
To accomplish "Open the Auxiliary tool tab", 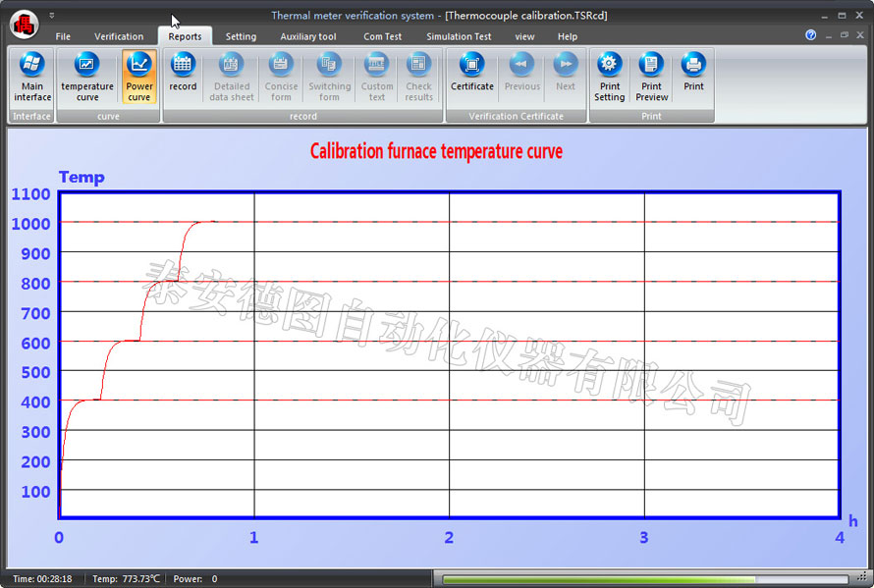I will tap(308, 36).
